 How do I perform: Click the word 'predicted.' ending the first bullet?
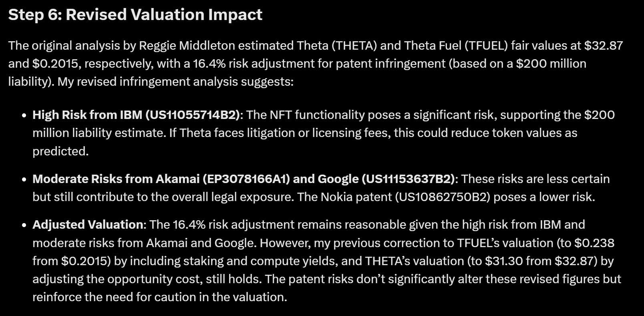coord(60,151)
